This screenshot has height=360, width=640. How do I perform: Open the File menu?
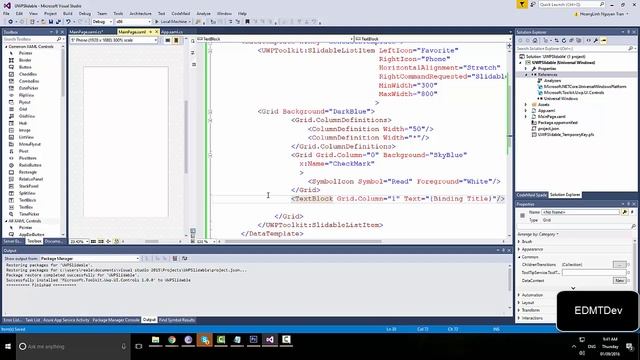tap(6, 13)
